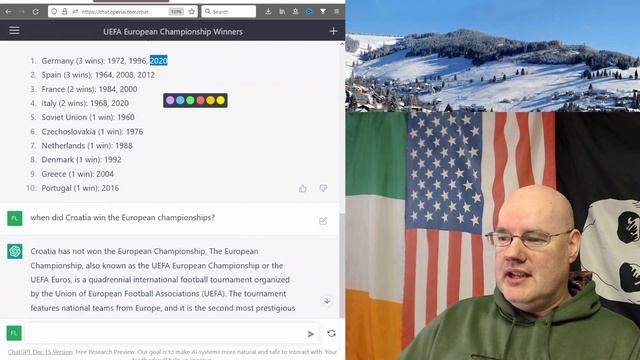Viewport: 640px width, 360px height.
Task: Open the shield tracking protection icon
Action: pyautogui.click(x=54, y=11)
